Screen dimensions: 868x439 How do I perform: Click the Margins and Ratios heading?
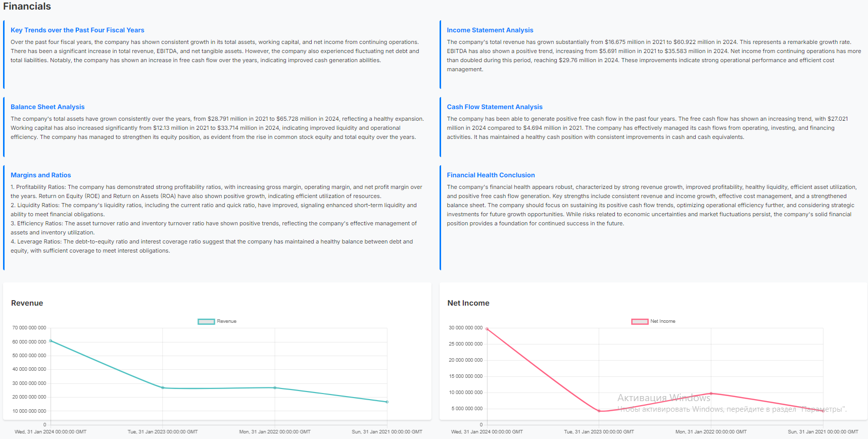(x=41, y=175)
